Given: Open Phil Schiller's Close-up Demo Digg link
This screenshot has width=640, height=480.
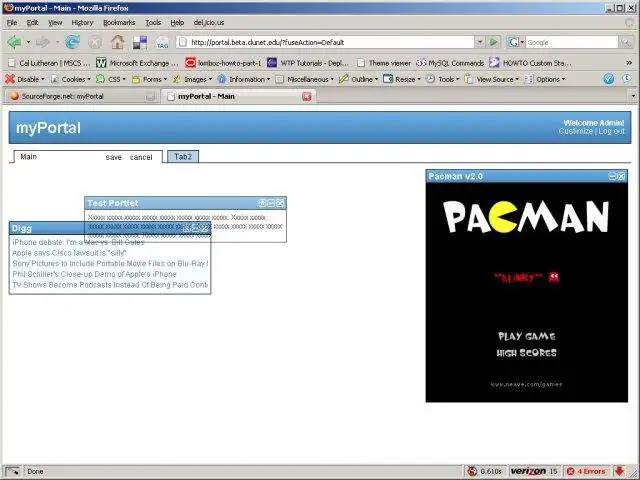Looking at the screenshot, I should 94,274.
